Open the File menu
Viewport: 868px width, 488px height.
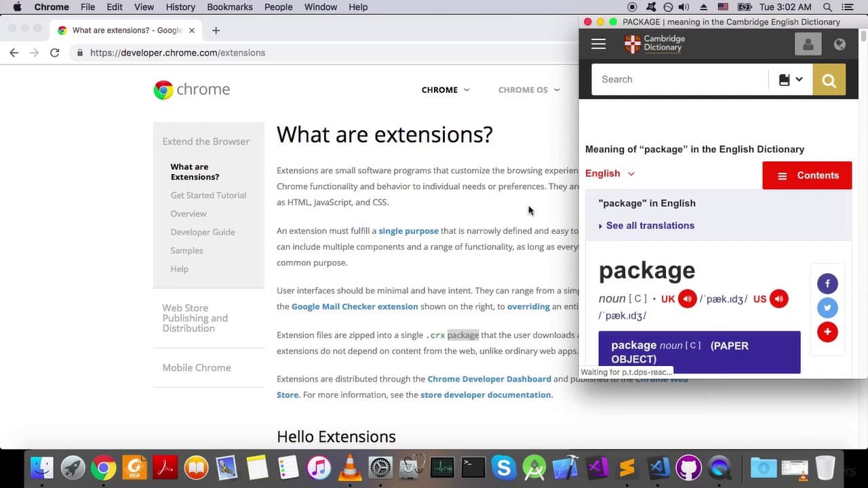tap(87, 7)
